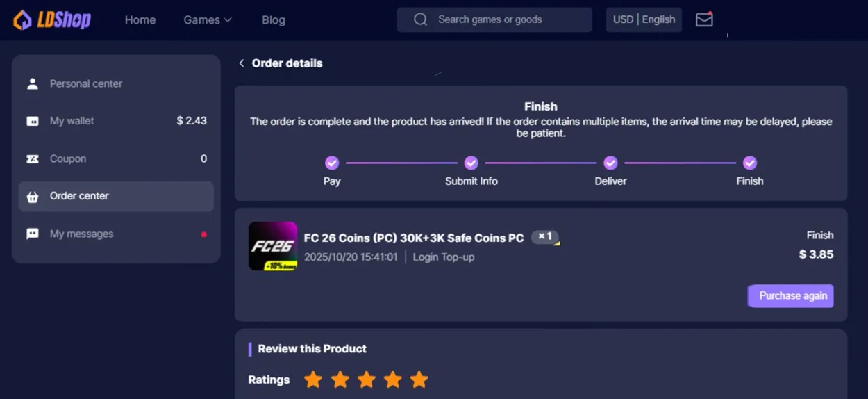
Task: Open the mail inbox envelope icon
Action: [x=704, y=19]
